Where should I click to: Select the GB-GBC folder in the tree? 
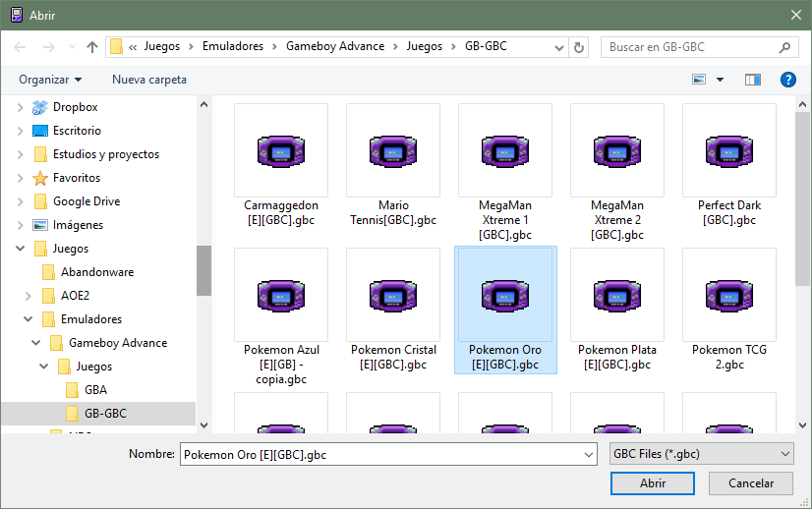[105, 414]
